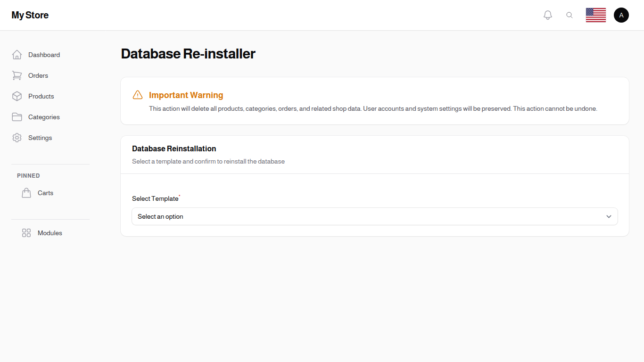Click the Database Re-installer page heading

[188, 54]
